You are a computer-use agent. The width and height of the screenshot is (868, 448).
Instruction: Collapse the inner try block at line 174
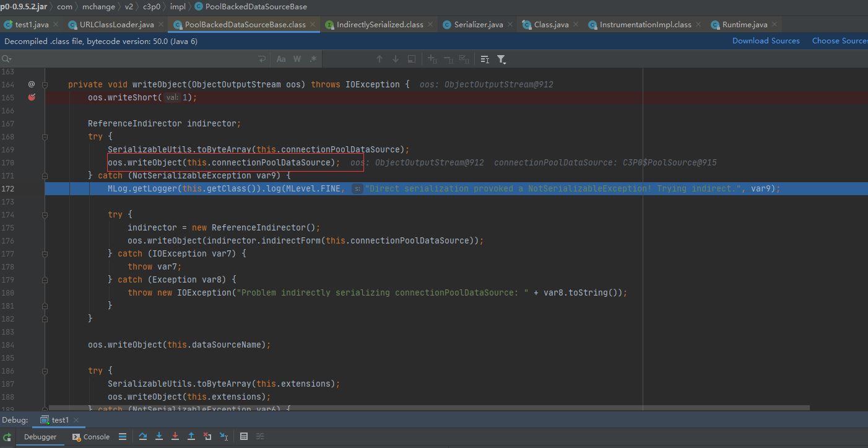45,214
